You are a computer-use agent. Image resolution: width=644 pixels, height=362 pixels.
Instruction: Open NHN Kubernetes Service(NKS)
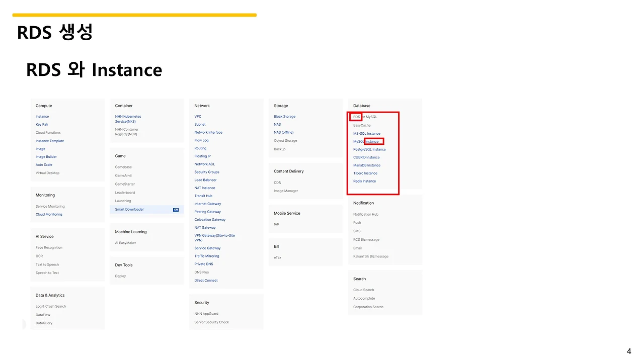click(128, 119)
